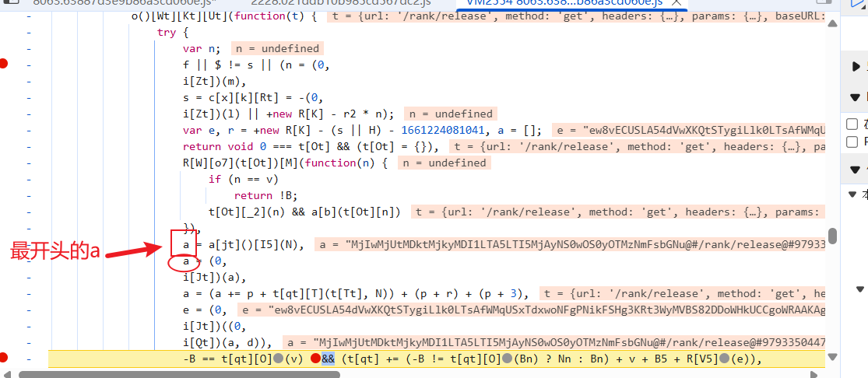868x378 pixels.
Task: Expand the collapsed section in the debugger sidebar
Action: [x=856, y=67]
